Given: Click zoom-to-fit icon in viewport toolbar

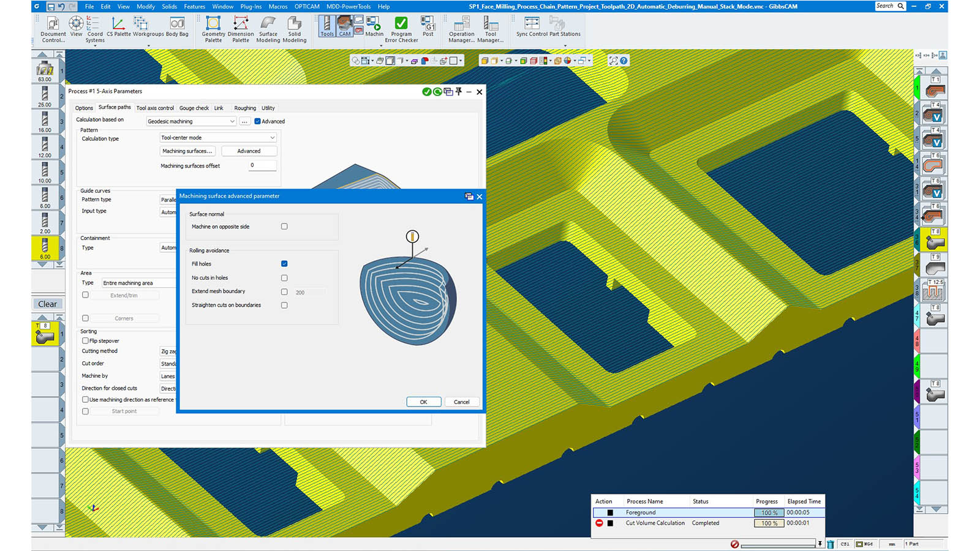Looking at the screenshot, I should [x=613, y=61].
